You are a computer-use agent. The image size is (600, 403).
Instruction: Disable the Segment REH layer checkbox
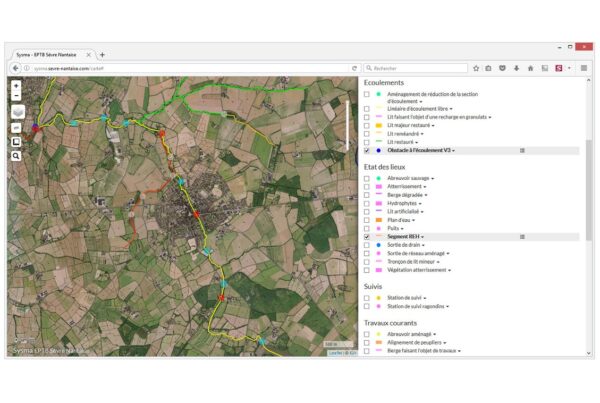[x=367, y=237]
